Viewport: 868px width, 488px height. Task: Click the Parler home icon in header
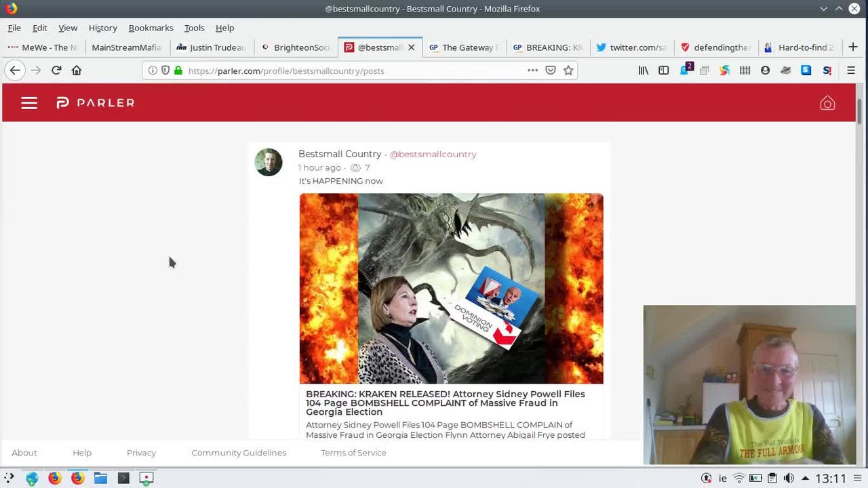(827, 103)
